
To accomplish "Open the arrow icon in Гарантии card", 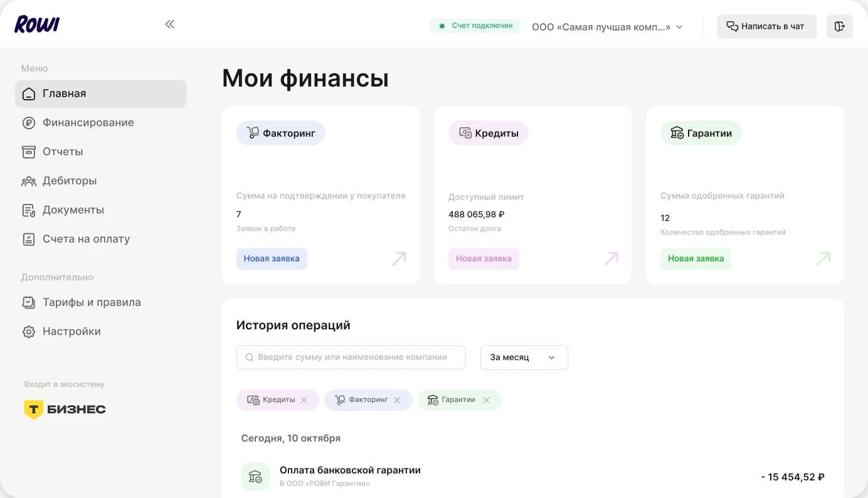I will click(823, 259).
